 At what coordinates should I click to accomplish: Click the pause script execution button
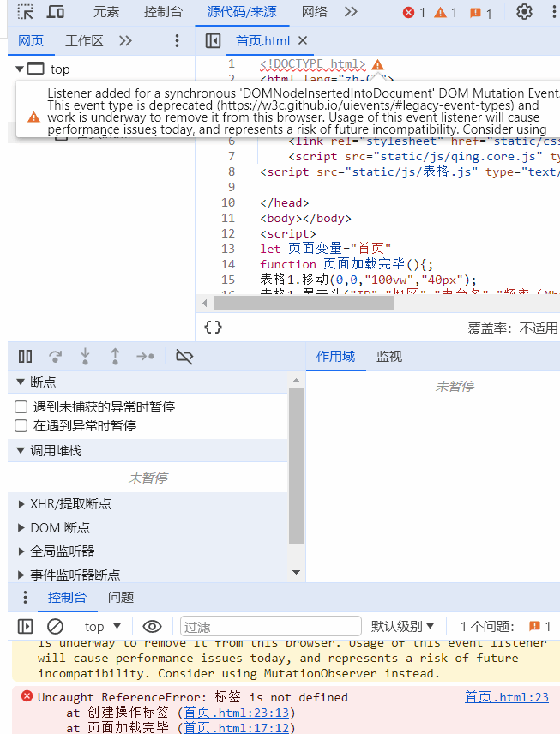(x=26, y=356)
